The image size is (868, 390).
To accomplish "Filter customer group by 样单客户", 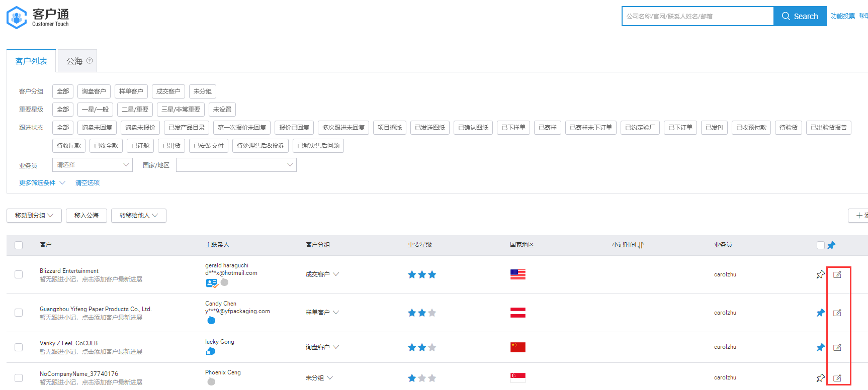I will point(131,91).
